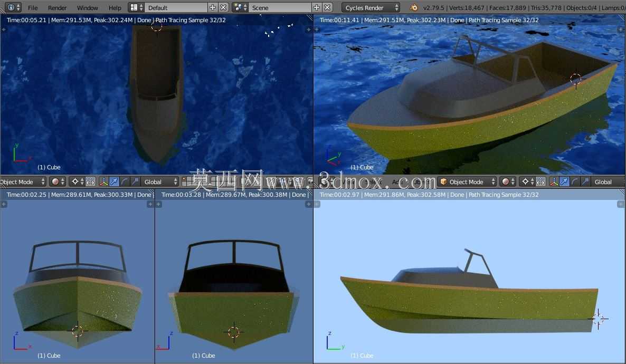
Task: Browse scenes using the scene icon
Action: pos(240,7)
